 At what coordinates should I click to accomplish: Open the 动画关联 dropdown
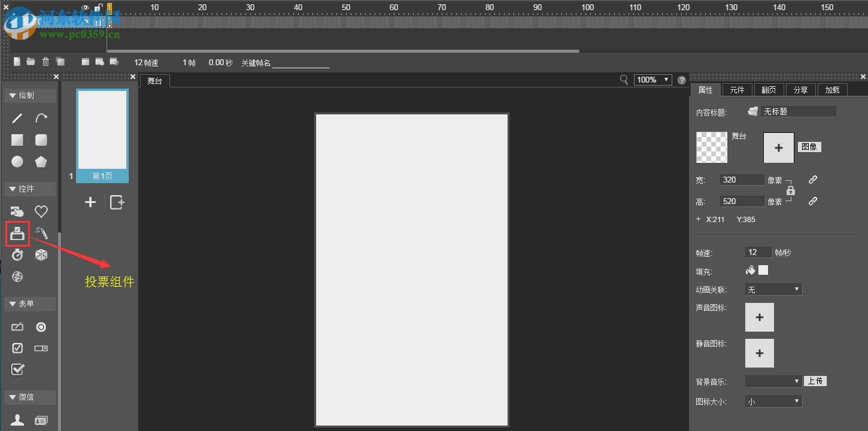click(x=773, y=289)
